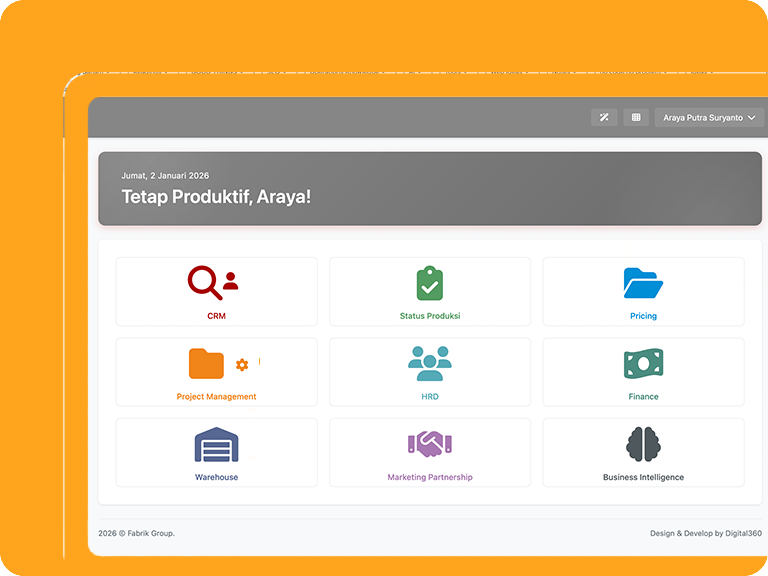Click the Status Produksi clipboard icon
768x576 pixels.
[430, 283]
